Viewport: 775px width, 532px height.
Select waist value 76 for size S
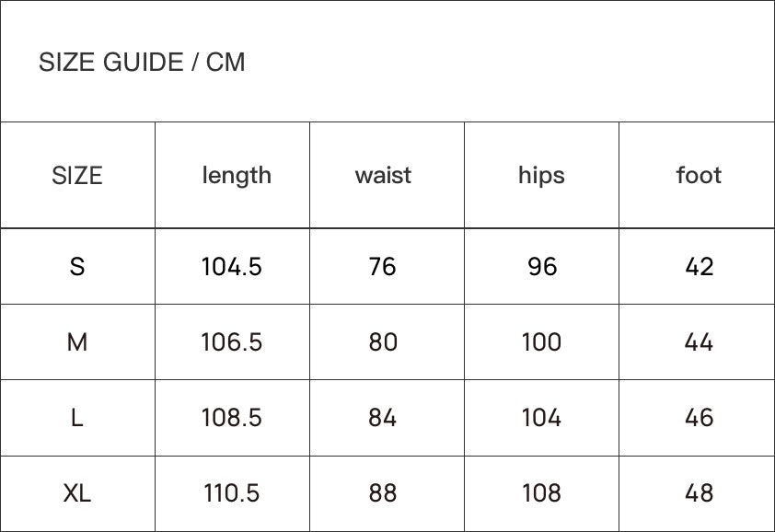click(x=382, y=267)
